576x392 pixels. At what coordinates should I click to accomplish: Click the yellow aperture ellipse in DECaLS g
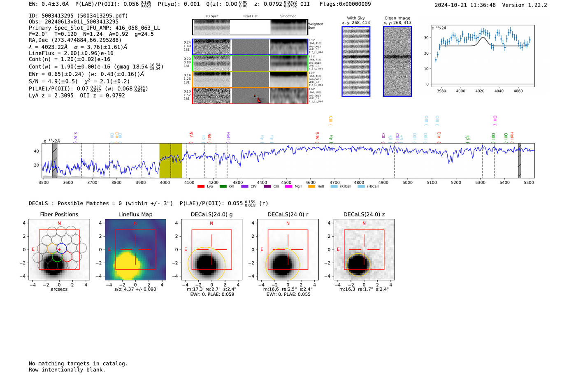pos(189,255)
